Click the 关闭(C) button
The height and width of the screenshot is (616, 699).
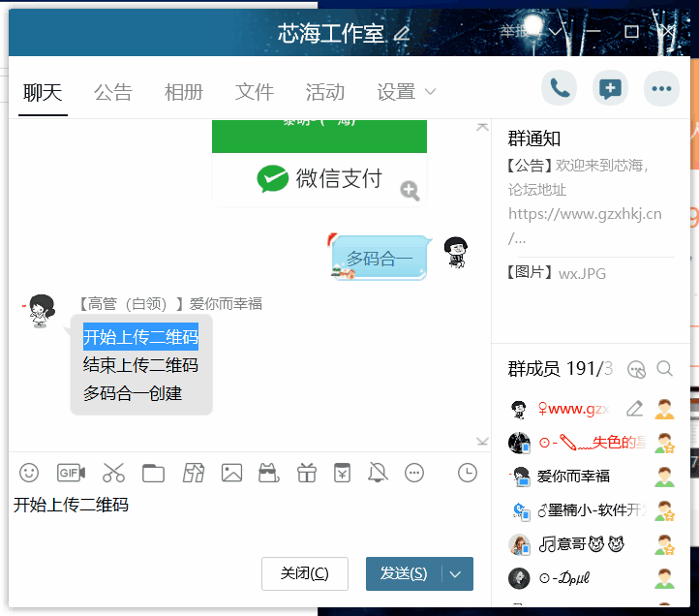point(305,573)
